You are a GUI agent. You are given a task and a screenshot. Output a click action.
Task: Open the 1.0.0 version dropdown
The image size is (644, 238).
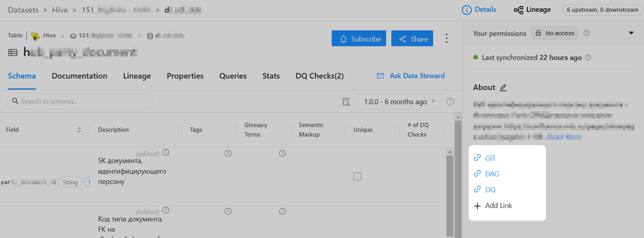[x=400, y=102]
